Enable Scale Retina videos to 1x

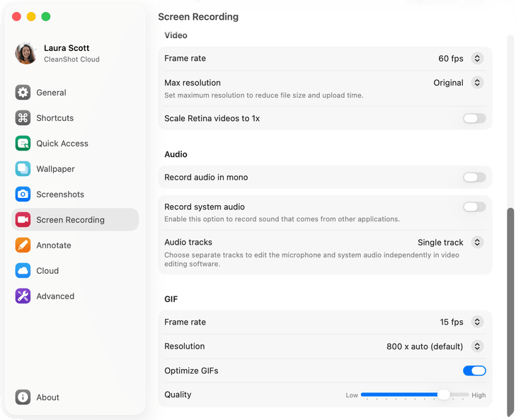pos(474,118)
